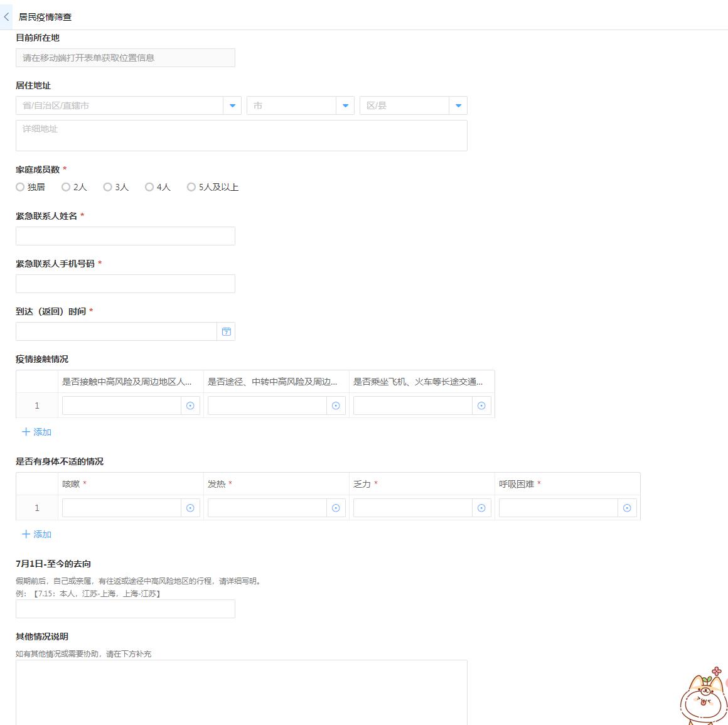Image resolution: width=728 pixels, height=725 pixels.
Task: Add a row under 疫情接触情况 table
Action: [36, 432]
